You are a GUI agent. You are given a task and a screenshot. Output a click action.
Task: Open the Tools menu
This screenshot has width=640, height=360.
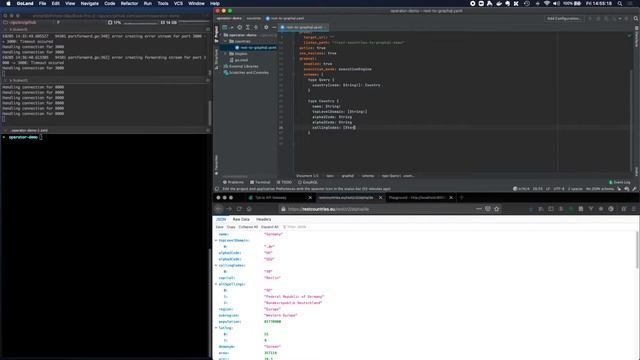coord(163,3)
